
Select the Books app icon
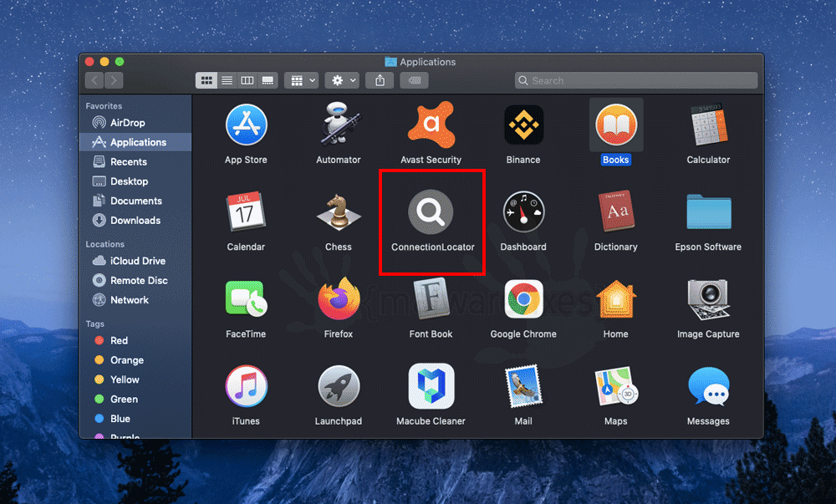pos(616,125)
